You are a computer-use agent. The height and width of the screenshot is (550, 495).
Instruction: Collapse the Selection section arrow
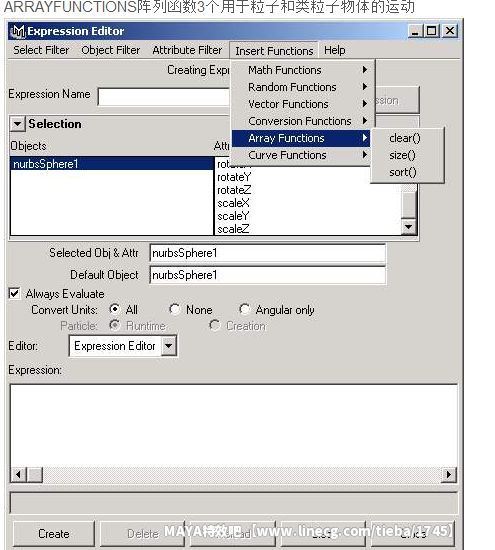(17, 124)
